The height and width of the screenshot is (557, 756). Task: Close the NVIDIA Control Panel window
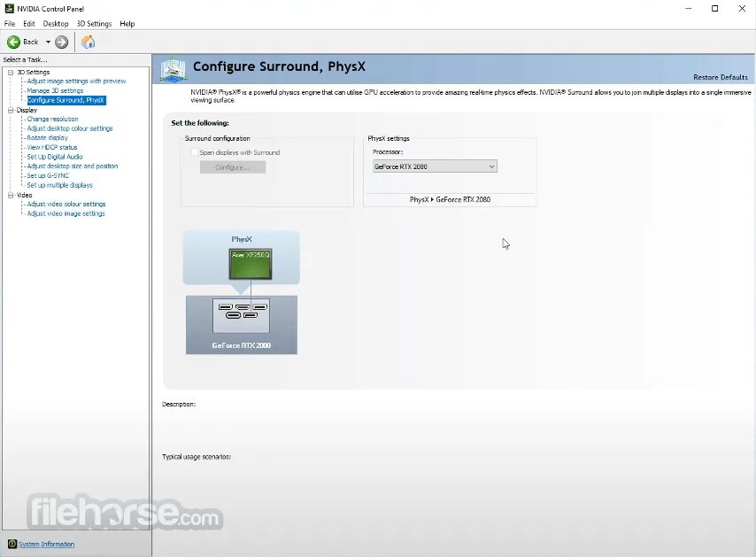742,9
